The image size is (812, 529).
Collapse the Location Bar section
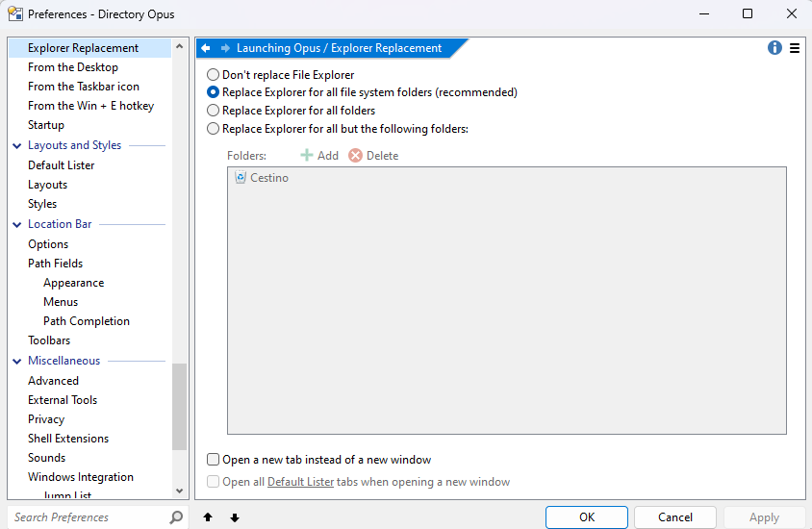[x=17, y=225]
